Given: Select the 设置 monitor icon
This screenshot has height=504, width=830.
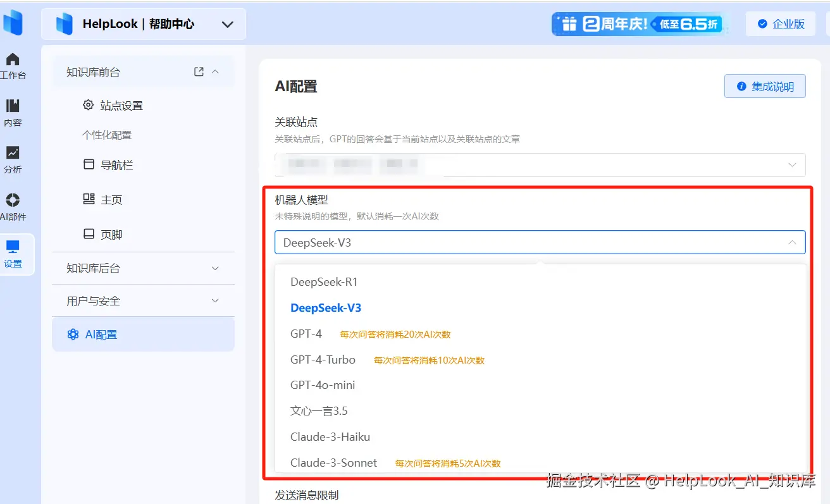Looking at the screenshot, I should pyautogui.click(x=13, y=247).
